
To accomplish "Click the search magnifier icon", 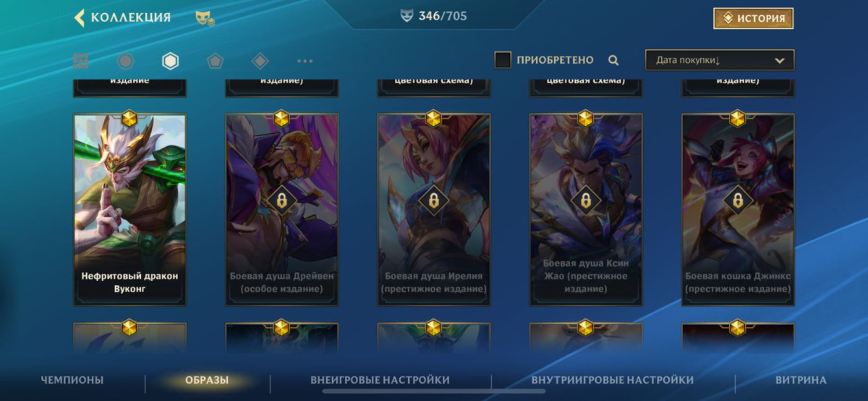I will (613, 60).
